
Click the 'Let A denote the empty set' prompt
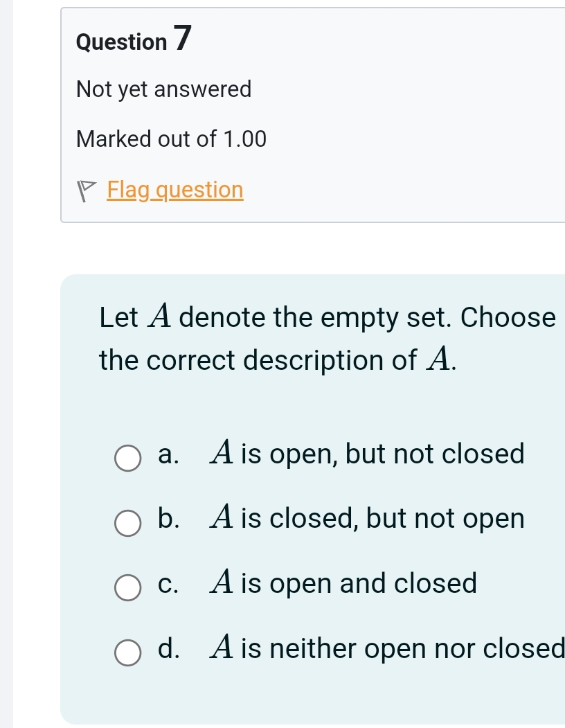tap(275, 317)
